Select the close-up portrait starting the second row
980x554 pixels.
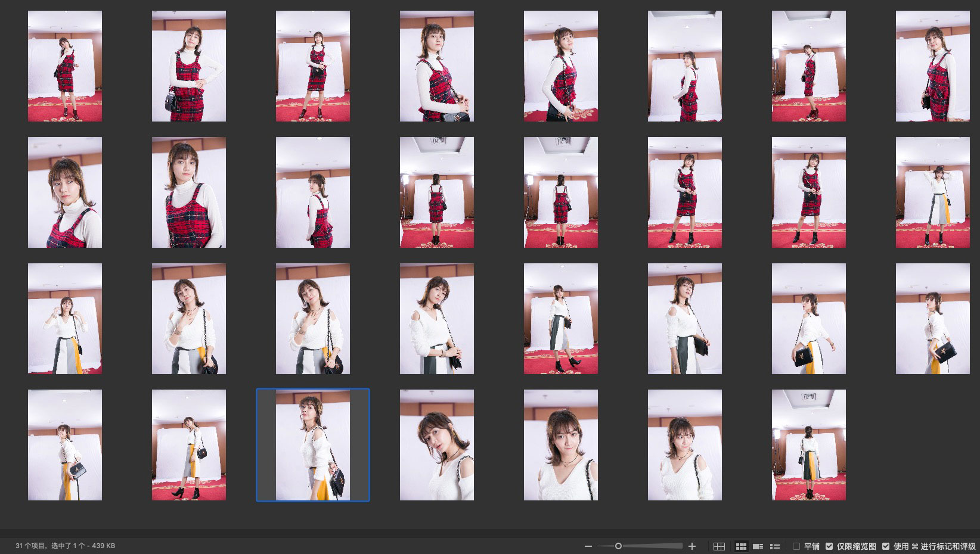[x=65, y=192]
